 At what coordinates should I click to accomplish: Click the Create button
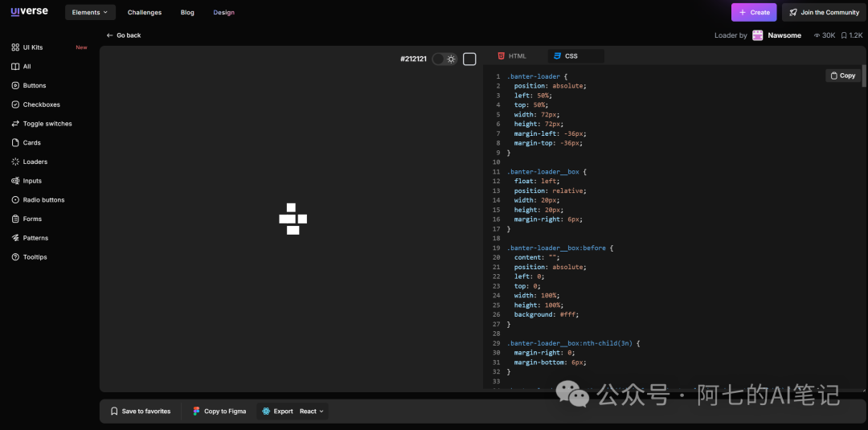[x=754, y=12]
